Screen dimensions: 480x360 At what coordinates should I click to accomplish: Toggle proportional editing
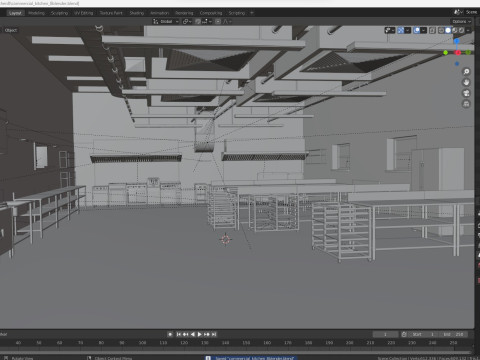pyautogui.click(x=218, y=22)
